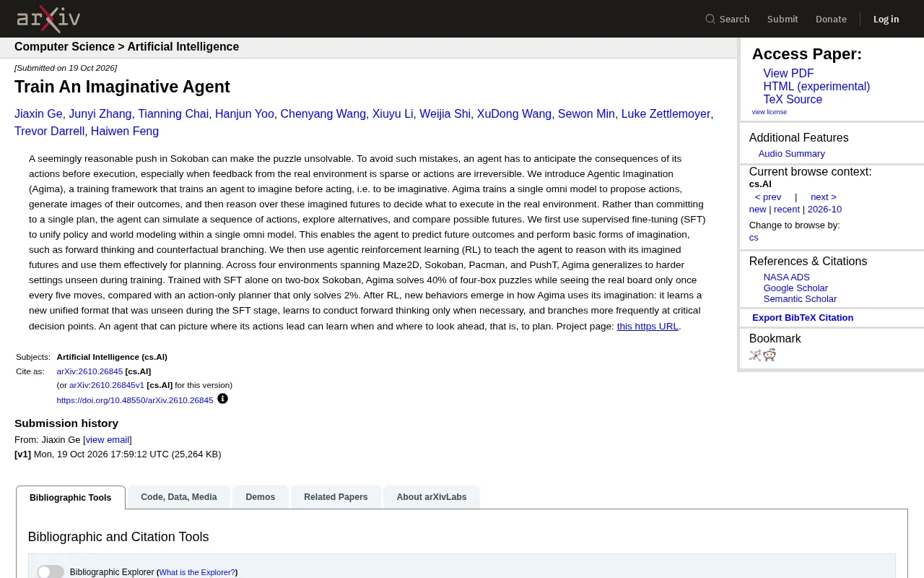Click the view license link
This screenshot has height=578, width=924.
(x=769, y=112)
